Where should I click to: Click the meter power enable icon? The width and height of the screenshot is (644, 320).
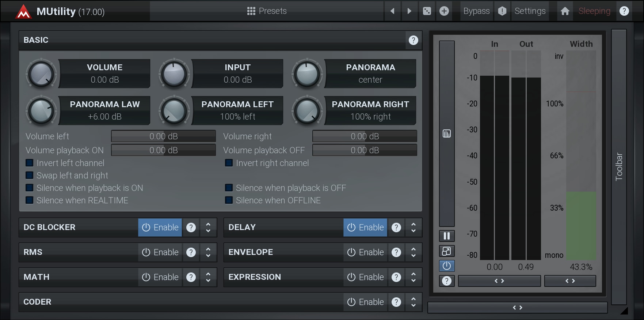tap(446, 266)
